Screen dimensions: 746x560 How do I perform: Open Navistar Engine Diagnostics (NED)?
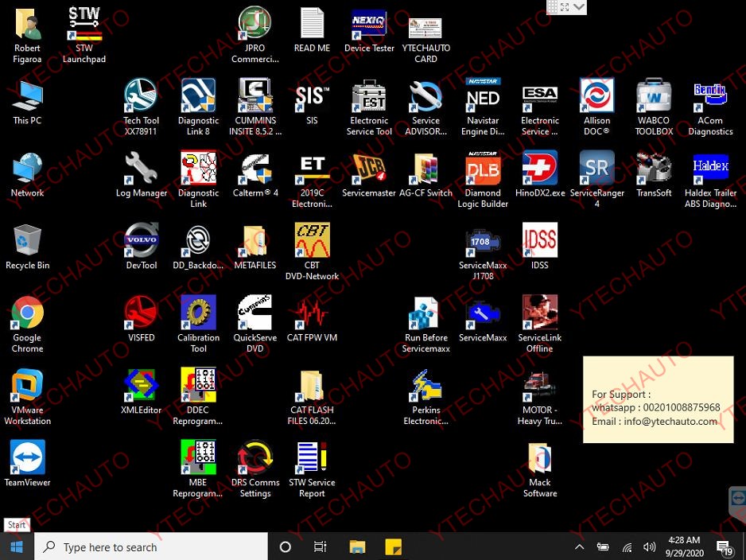(x=483, y=107)
